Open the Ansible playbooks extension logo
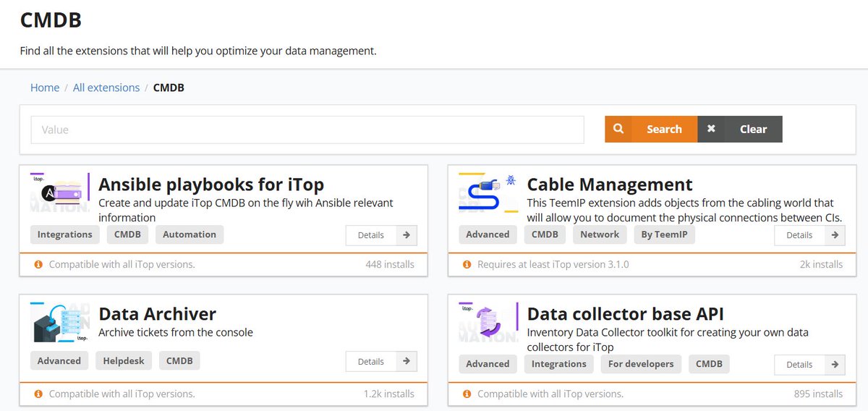Viewport: 868px width, 411px height. point(60,193)
